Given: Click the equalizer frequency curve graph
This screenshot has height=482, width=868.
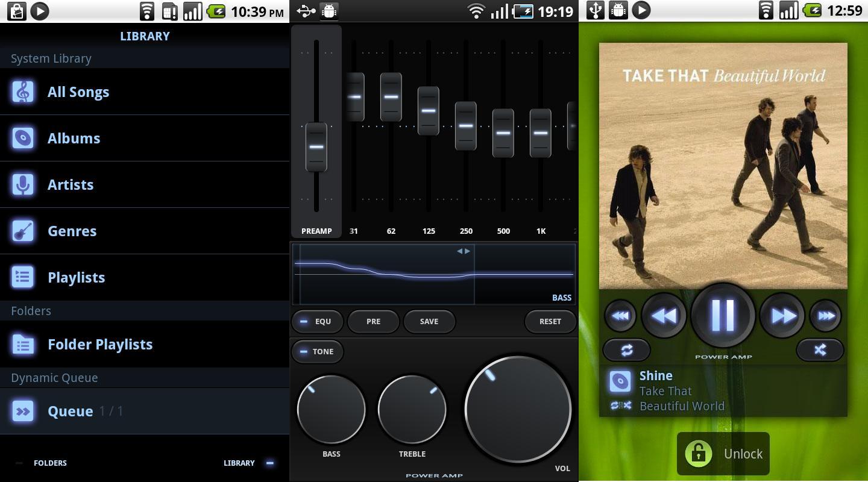Looking at the screenshot, I should [434, 274].
